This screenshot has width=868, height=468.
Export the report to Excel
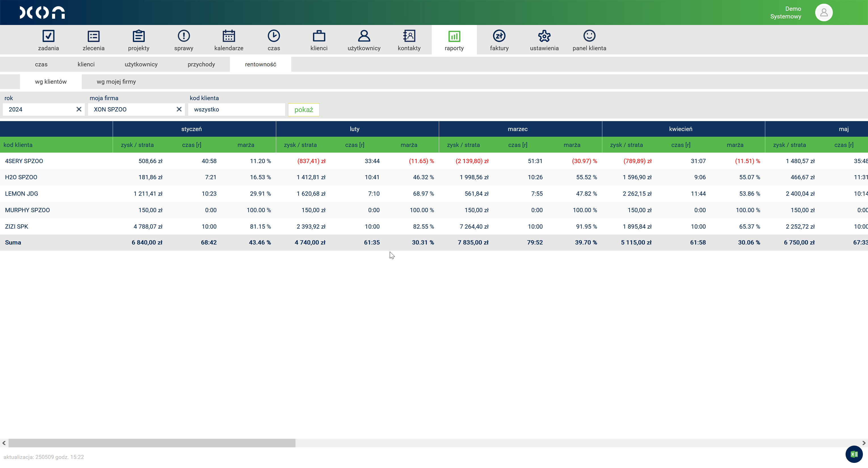854,454
